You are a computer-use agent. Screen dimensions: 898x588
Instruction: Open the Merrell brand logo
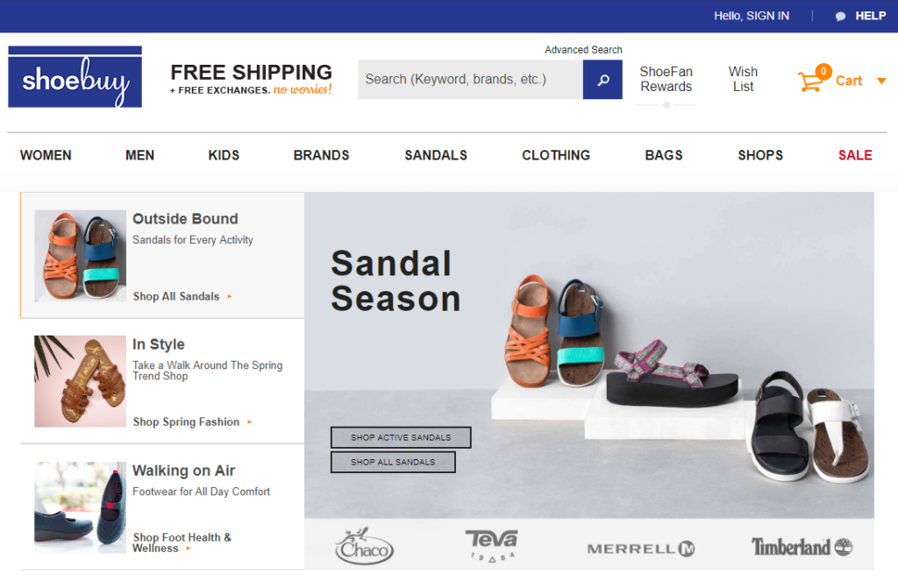click(641, 549)
